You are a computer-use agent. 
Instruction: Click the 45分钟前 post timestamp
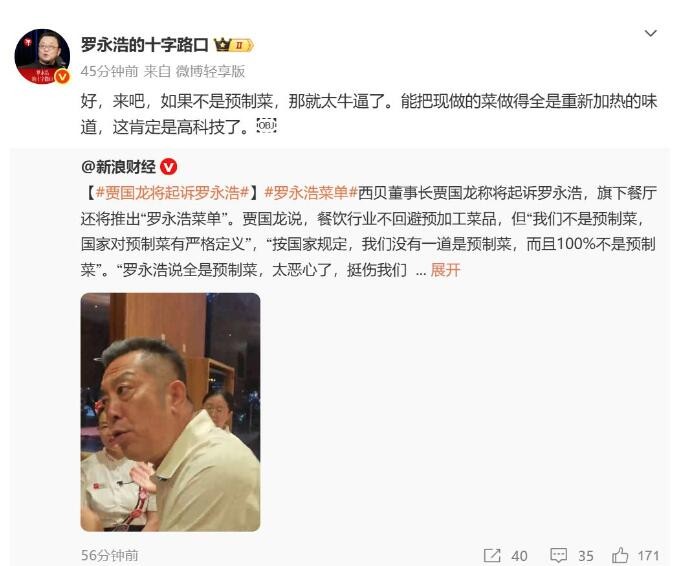(x=110, y=71)
